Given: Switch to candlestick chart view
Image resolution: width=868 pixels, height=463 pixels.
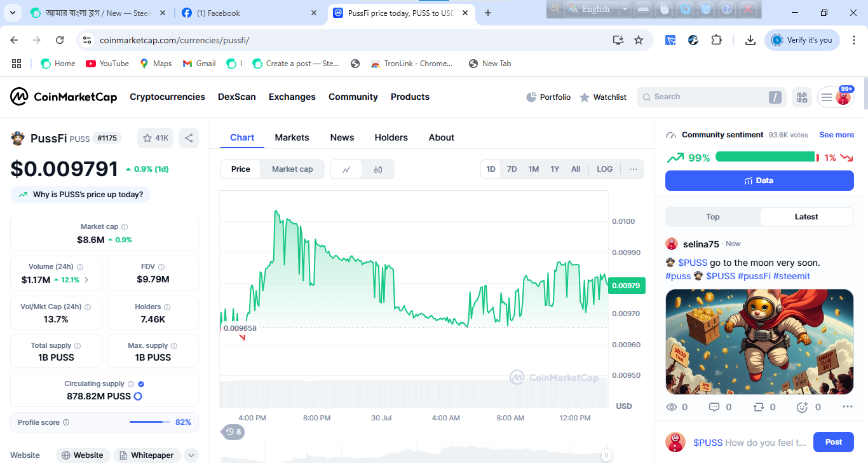Looking at the screenshot, I should click(378, 169).
